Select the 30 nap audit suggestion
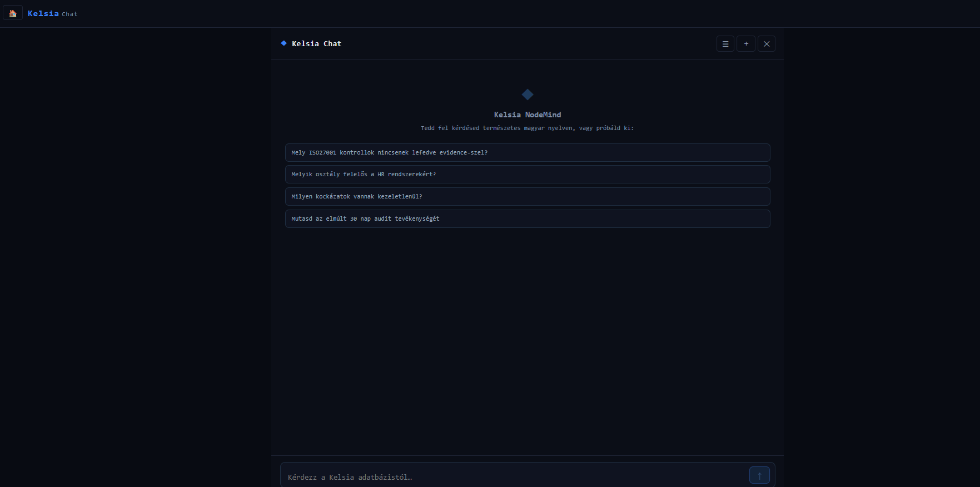This screenshot has width=980, height=487. pos(528,218)
